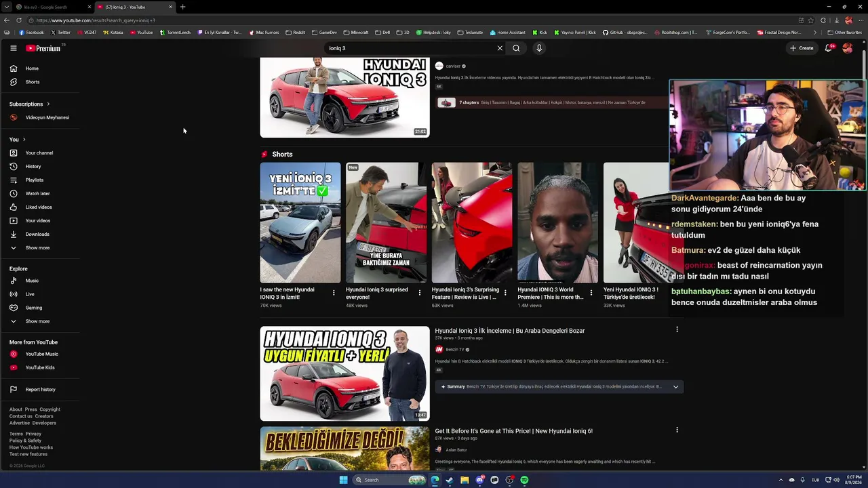Open the 'Terms' footer link
868x488 pixels.
tap(16, 434)
